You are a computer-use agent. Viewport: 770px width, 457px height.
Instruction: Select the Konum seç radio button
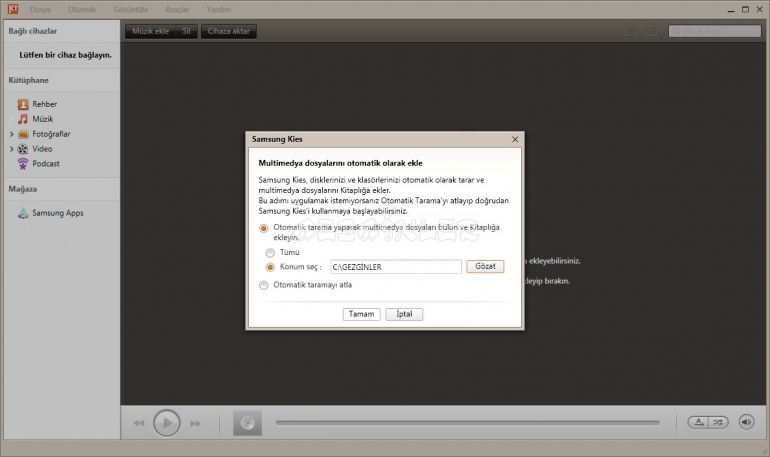tap(270, 268)
